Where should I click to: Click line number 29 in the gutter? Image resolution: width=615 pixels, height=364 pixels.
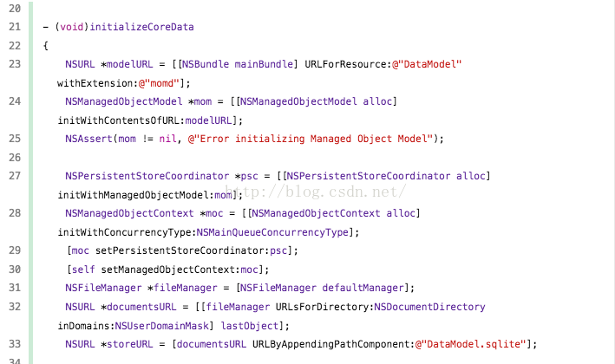pos(15,250)
